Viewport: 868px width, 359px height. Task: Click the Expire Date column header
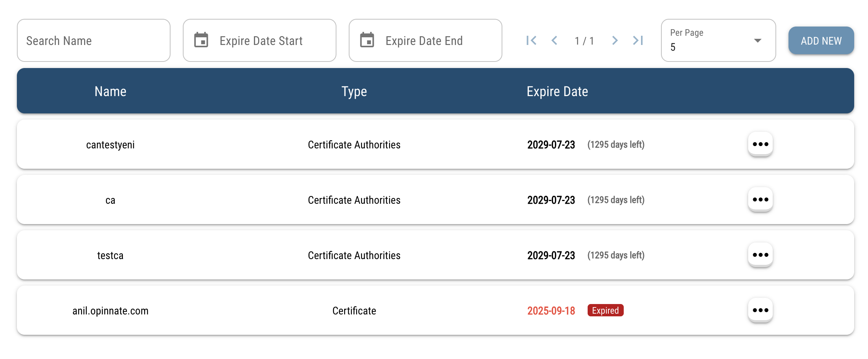click(x=557, y=91)
